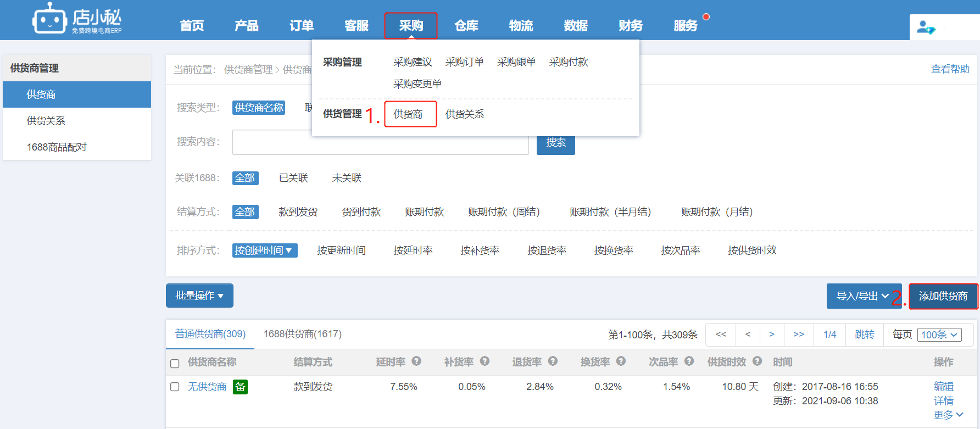Viewport: 980px width, 429px height.
Task: Open the 无供货商 supplier link
Action: point(207,387)
